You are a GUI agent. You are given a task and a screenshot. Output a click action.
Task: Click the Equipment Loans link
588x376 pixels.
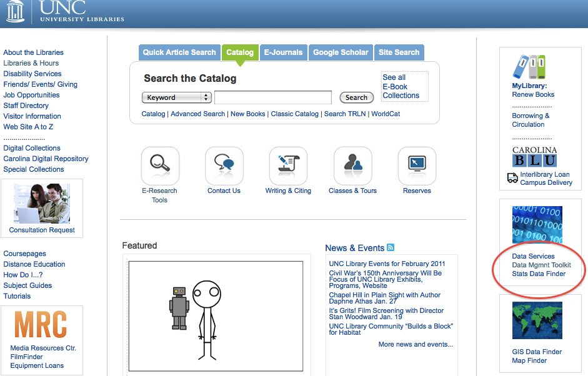pos(37,365)
